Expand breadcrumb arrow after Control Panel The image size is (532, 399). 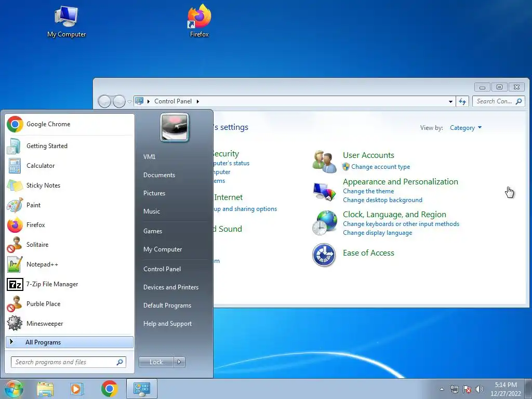[x=198, y=101]
